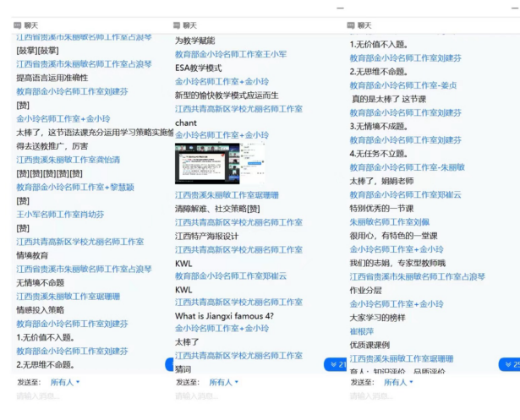
Task: Click message 真的是太棒了 这节课
Action: click(389, 99)
